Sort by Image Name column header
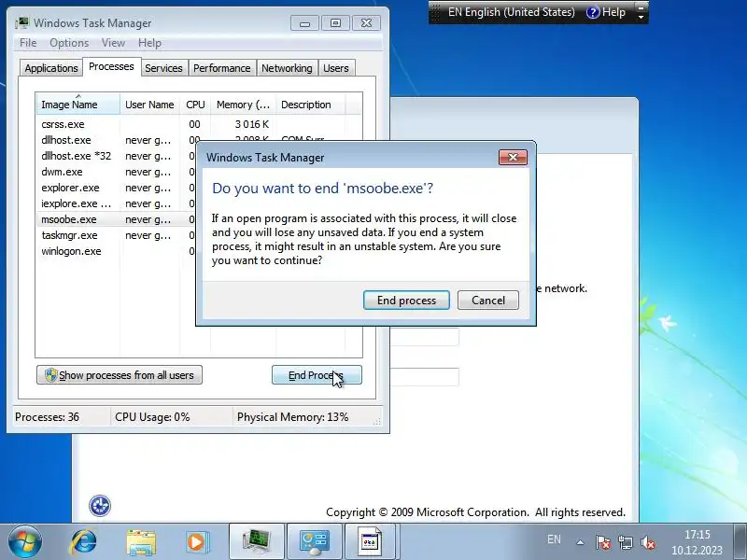Viewport: 747px width, 560px height. (78, 105)
